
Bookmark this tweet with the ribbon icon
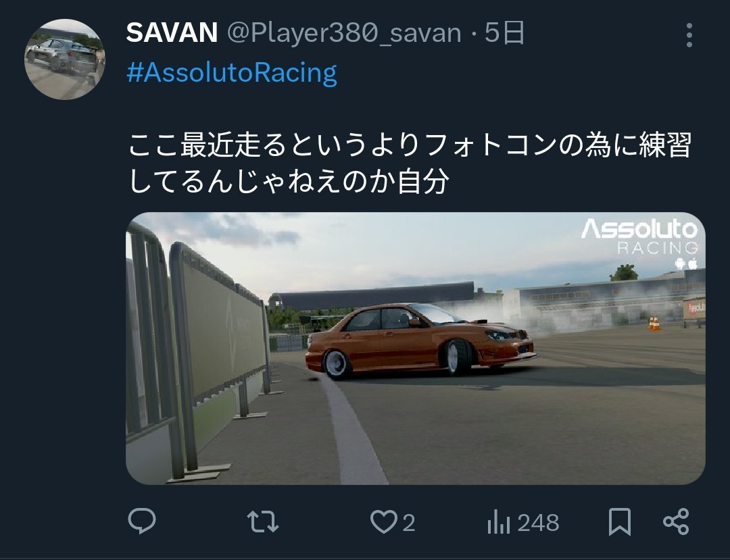point(620,521)
